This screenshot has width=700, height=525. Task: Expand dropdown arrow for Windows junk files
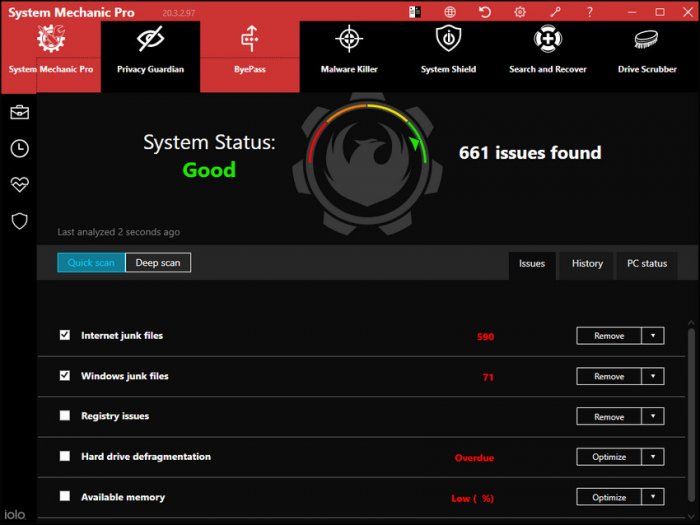point(653,376)
